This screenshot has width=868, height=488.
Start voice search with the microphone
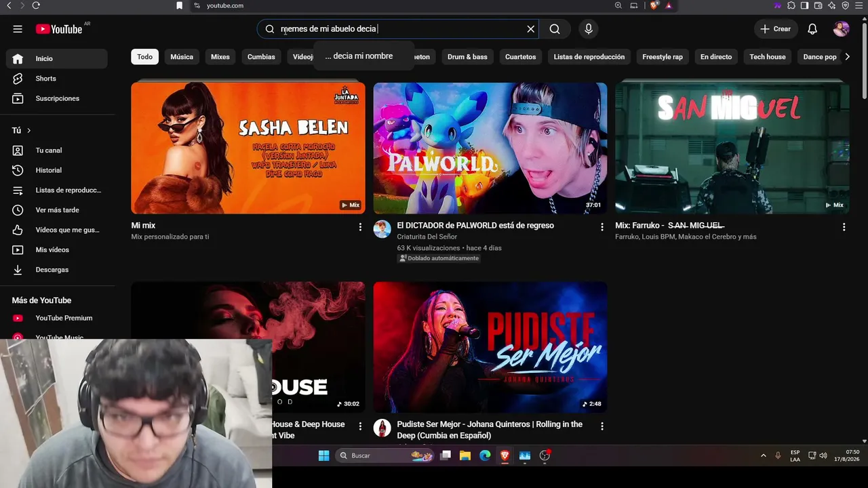click(x=589, y=29)
